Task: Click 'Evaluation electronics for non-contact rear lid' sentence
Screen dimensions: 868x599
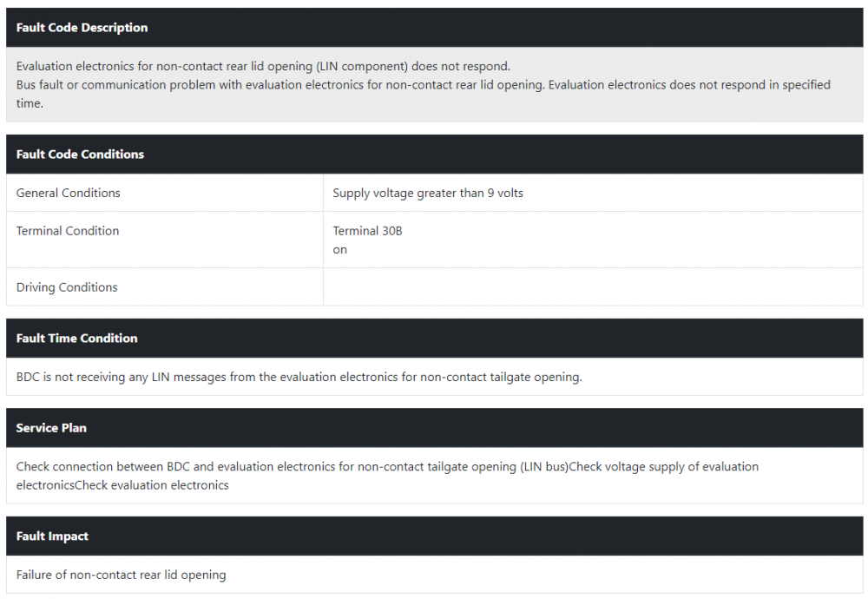Action: pyautogui.click(x=263, y=67)
